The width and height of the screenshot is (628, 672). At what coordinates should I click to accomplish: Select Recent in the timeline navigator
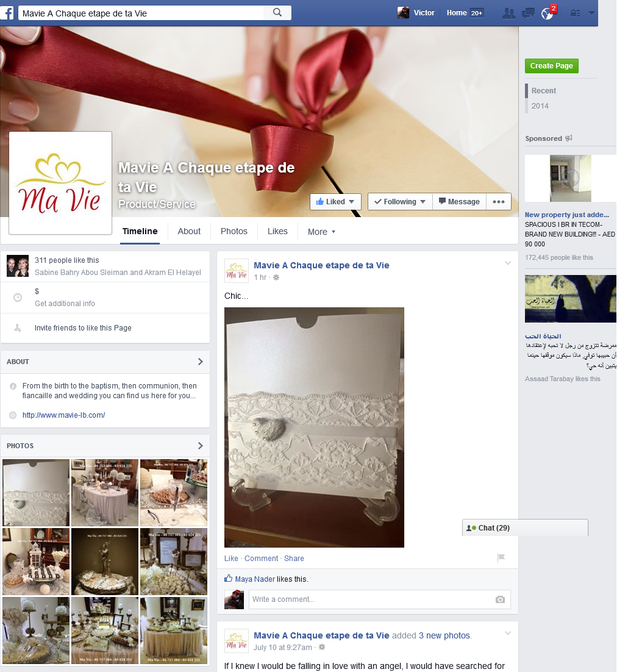tap(544, 91)
